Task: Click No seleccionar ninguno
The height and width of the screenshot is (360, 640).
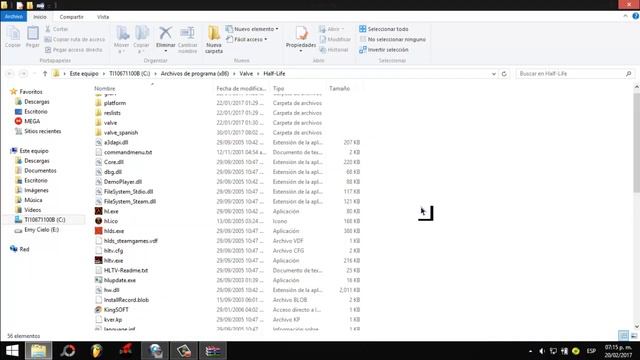Action: [x=392, y=39]
